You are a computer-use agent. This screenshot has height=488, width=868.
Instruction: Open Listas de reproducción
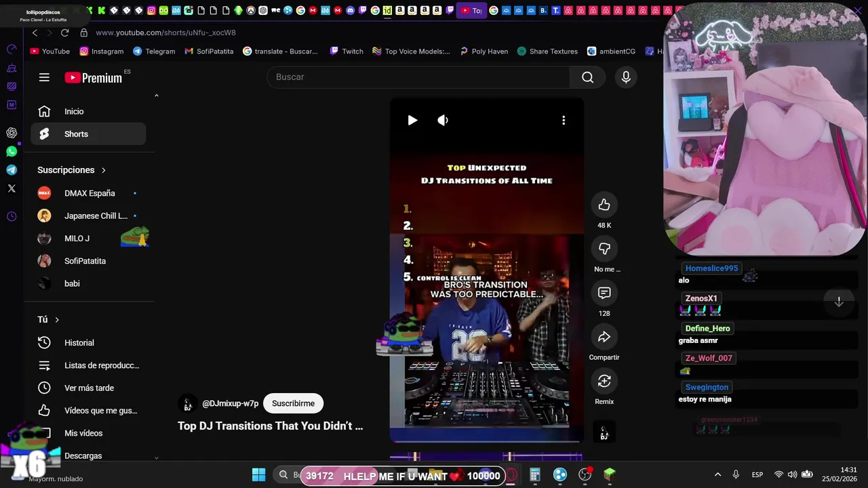coord(88,365)
